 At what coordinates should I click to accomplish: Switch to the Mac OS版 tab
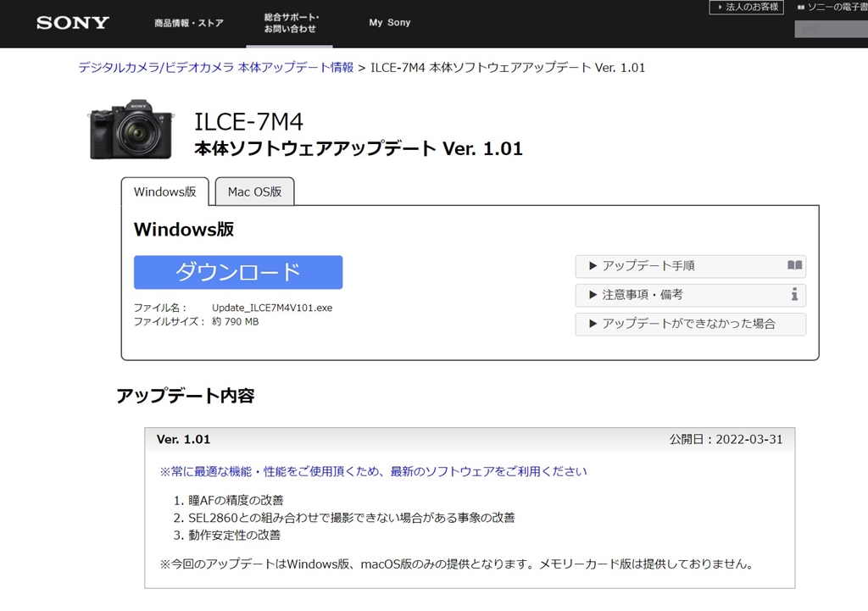click(x=254, y=192)
